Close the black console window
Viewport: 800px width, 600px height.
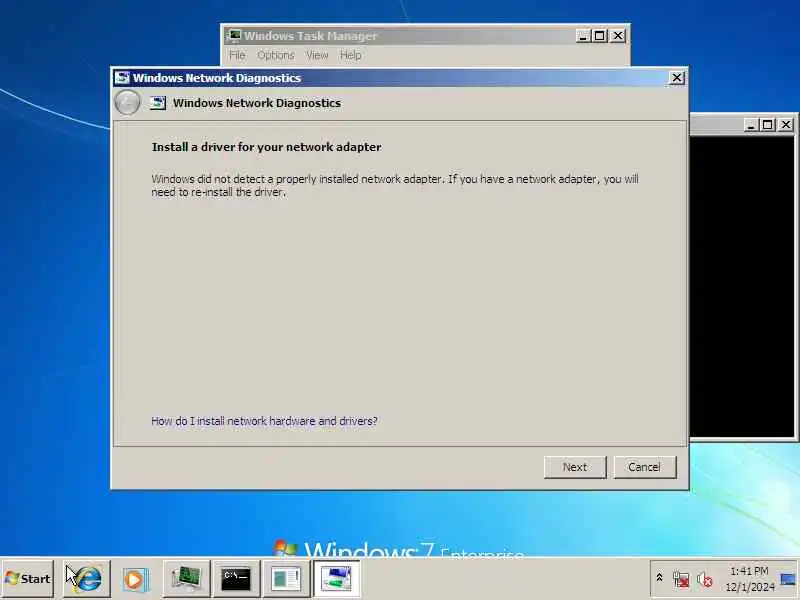point(786,124)
